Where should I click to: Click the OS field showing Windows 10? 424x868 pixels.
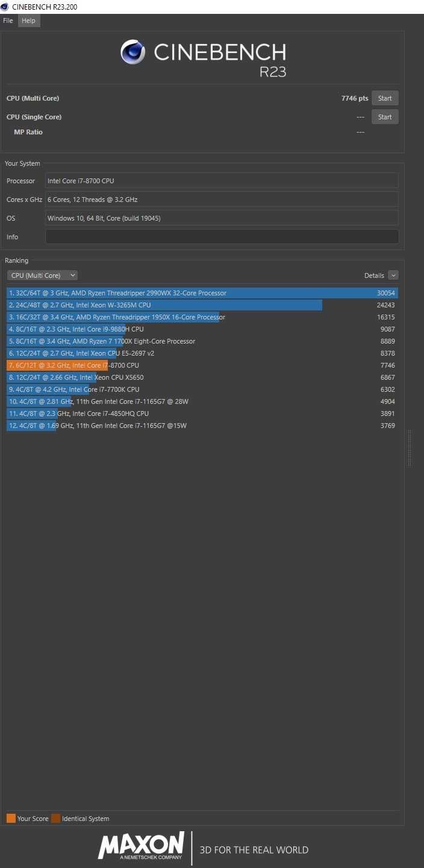(222, 218)
